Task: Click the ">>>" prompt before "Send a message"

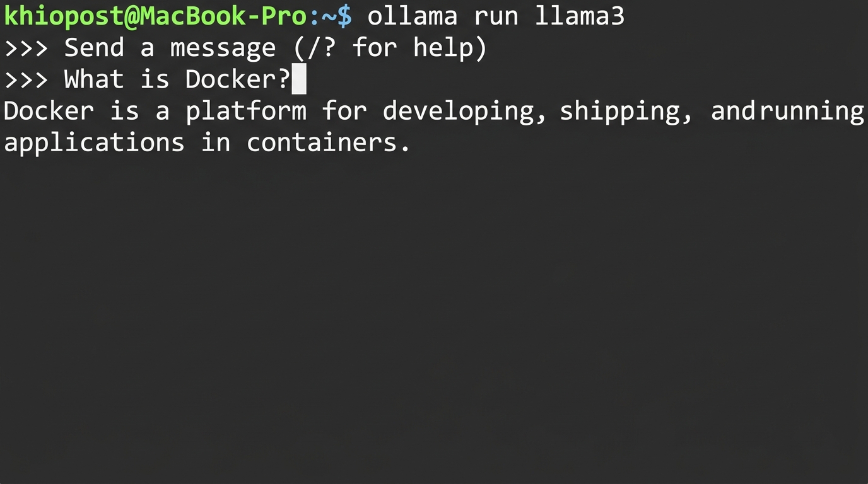Action: coord(26,48)
